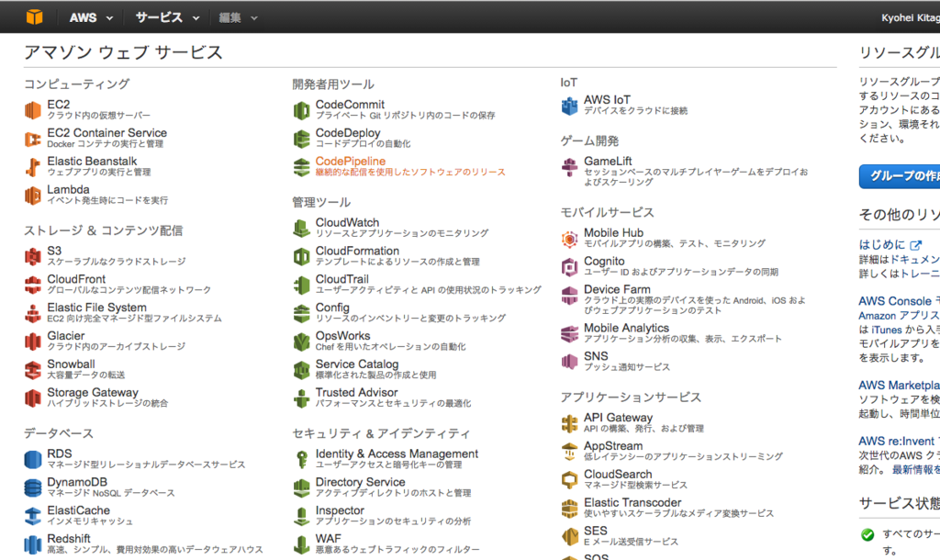Click the Snowball icon
Image resolution: width=940 pixels, height=560 pixels.
point(33,370)
